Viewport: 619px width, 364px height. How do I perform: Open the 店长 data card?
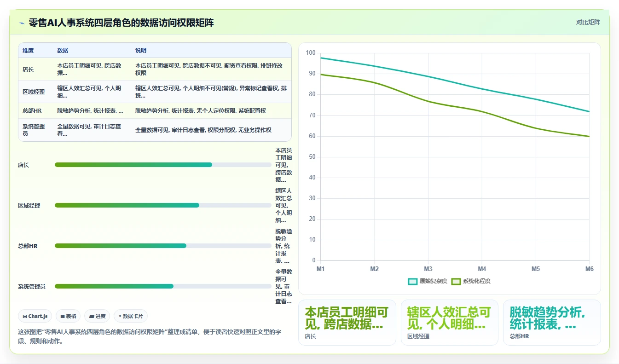pyautogui.click(x=347, y=323)
